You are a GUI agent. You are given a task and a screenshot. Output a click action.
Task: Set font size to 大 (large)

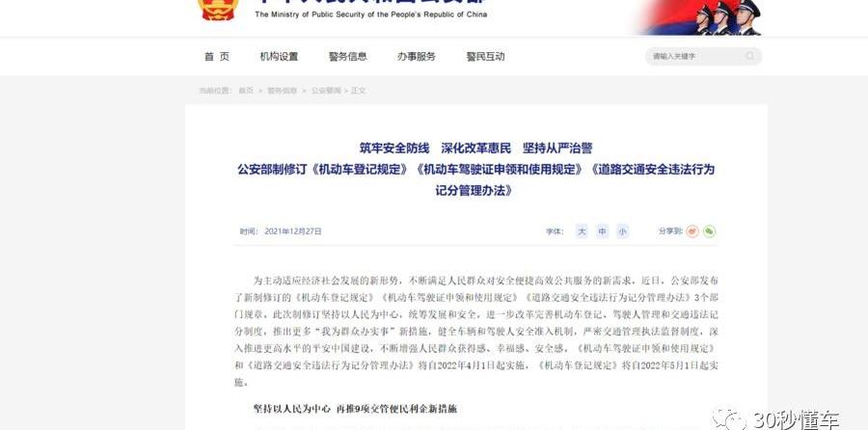tap(582, 231)
